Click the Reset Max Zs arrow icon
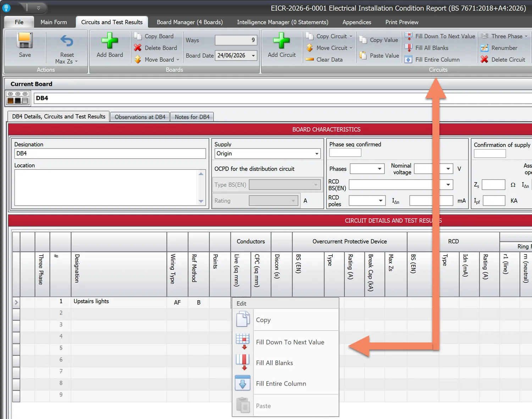Image resolution: width=532 pixels, height=419 pixels. (67, 41)
